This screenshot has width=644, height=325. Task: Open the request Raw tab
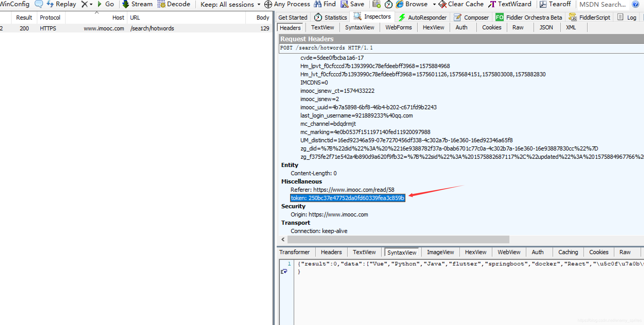click(518, 27)
